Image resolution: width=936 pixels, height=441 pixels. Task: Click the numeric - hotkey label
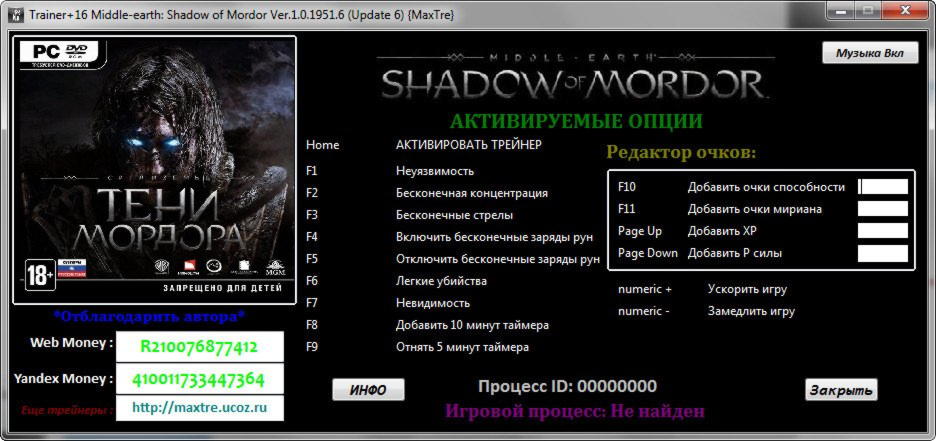click(x=644, y=312)
